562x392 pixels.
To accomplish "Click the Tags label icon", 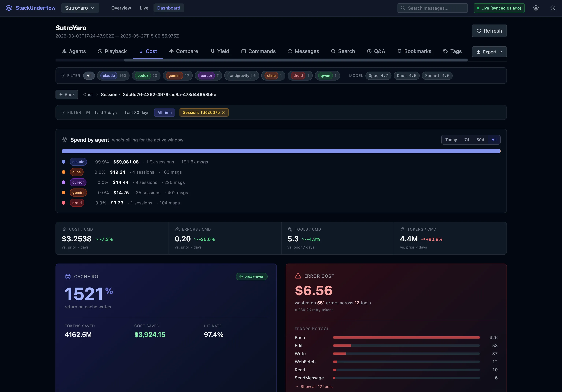I will click(445, 51).
